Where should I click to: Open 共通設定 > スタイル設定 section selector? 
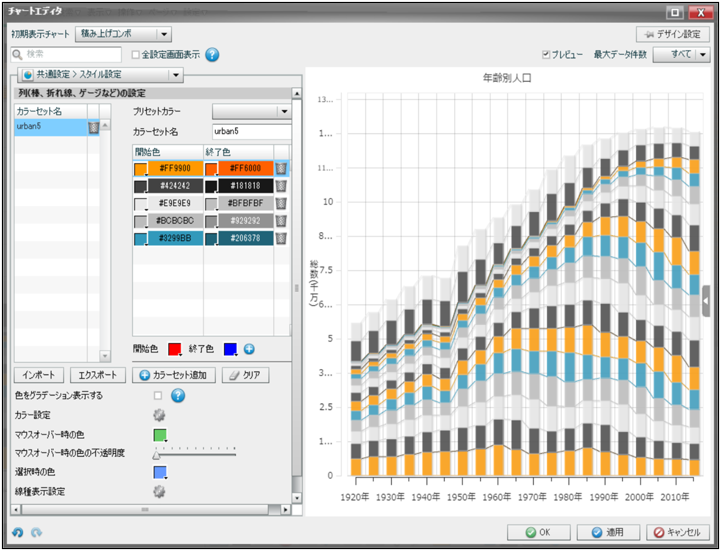pyautogui.click(x=102, y=75)
